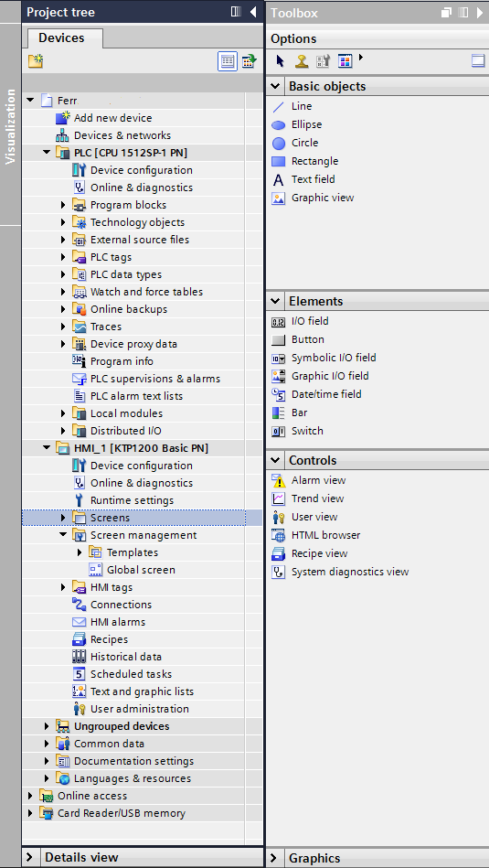Open the Visualization side tab

[x=10, y=125]
